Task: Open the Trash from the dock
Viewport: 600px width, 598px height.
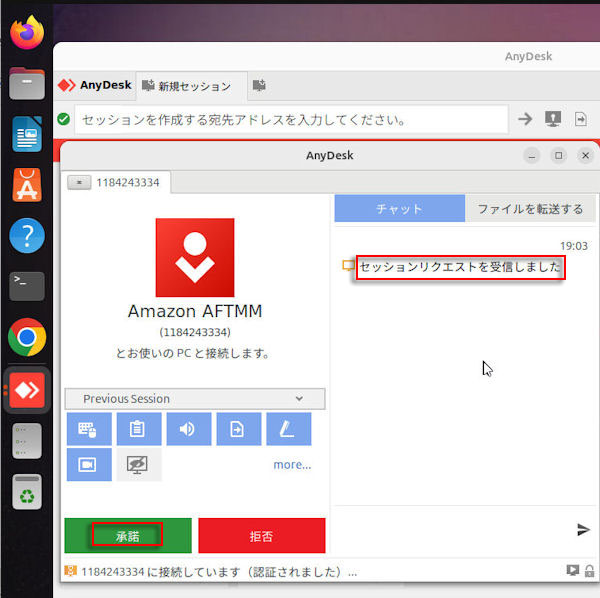Action: [x=27, y=492]
